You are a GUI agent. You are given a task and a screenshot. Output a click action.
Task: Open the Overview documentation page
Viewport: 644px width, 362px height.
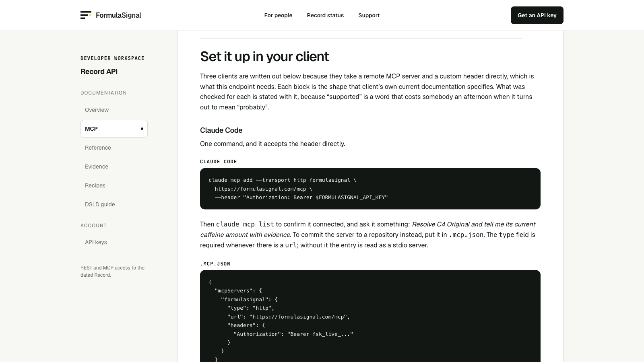(114, 110)
